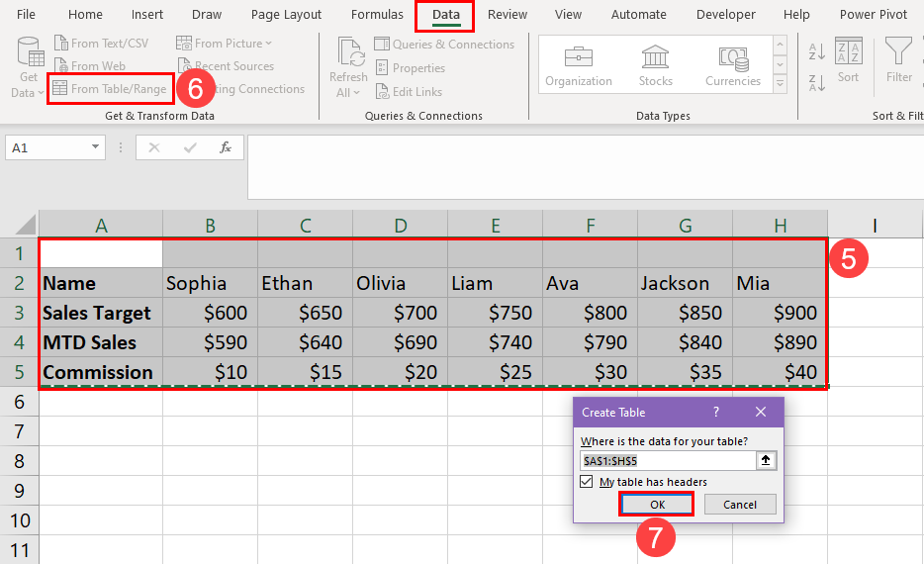This screenshot has width=924, height=564.
Task: Select column A header
Action: tap(101, 226)
